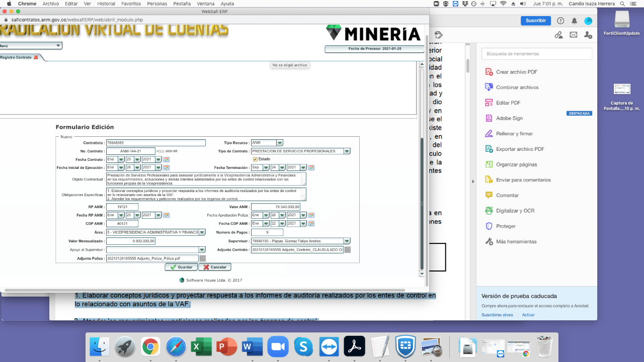The height and width of the screenshot is (362, 644).
Task: Click Guardar button
Action: click(181, 267)
